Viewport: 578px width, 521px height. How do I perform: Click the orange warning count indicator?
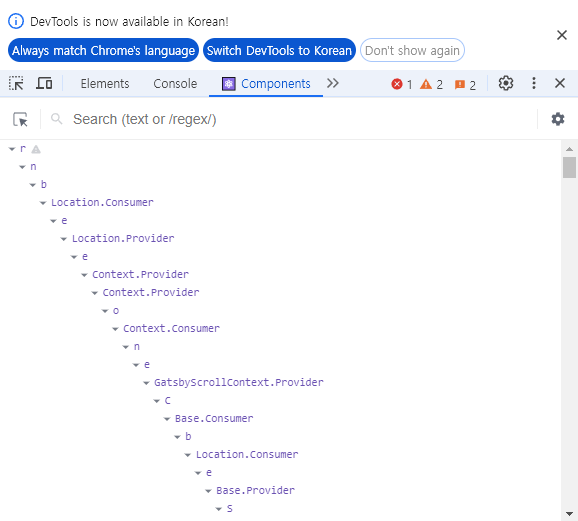point(431,84)
